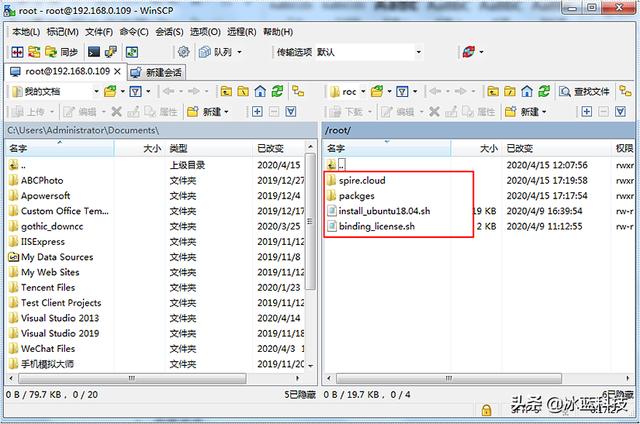Click the Synchronize (同步) toolbar button
Viewport: 640px width, 424px height.
62,52
